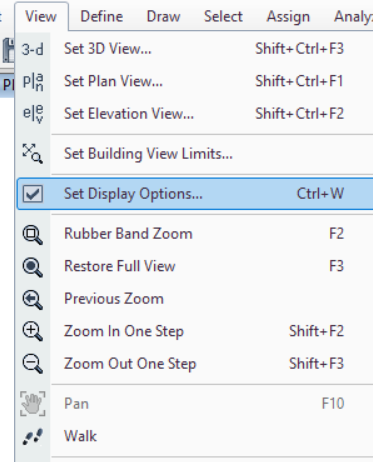Collapse the open View menu tab
Screen dimensions: 373x462
pyautogui.click(x=41, y=16)
